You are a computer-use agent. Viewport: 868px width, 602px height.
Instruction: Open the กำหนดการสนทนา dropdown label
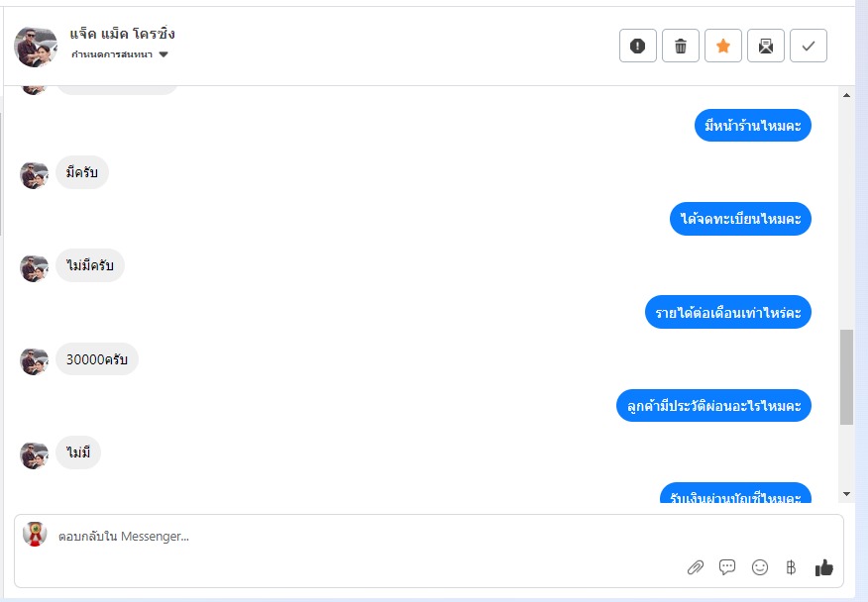tap(112, 54)
